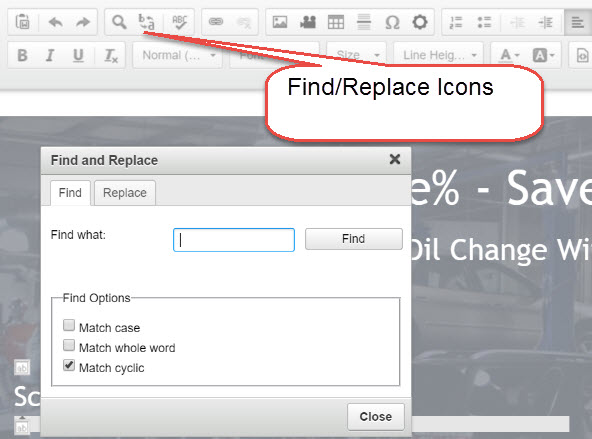Screen dimensions: 592x439
Task: Open the background color picker
Action: [x=543, y=55]
